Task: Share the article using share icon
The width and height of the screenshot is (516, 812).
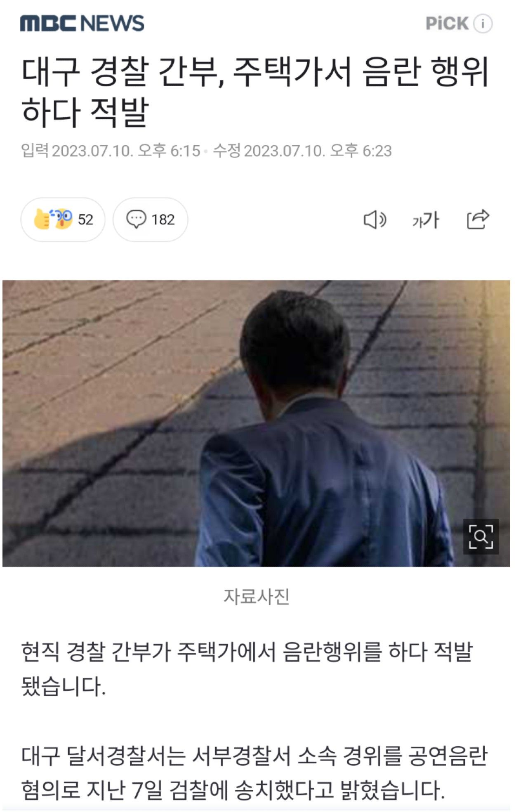Action: click(478, 219)
